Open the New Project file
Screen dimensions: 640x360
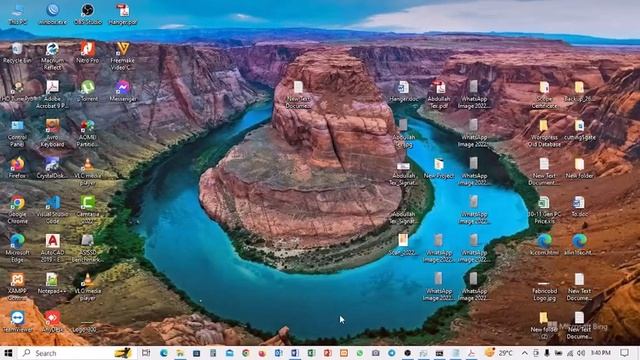[x=439, y=168]
